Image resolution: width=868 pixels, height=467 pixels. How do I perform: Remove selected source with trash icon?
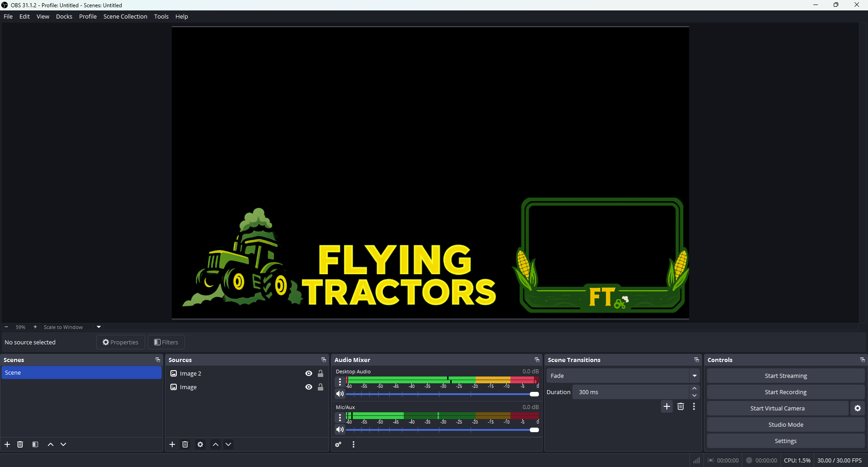coord(185,444)
